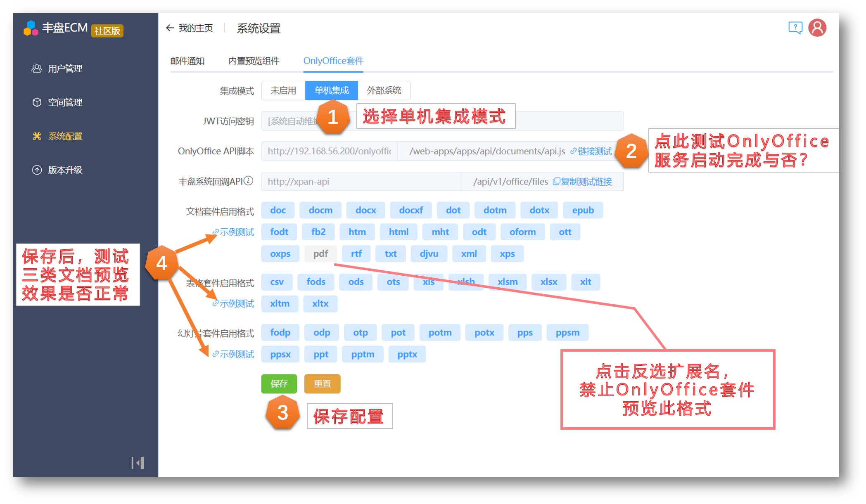Toggle the ppt format tag
Viewport: 866px width, 504px height.
click(x=321, y=355)
